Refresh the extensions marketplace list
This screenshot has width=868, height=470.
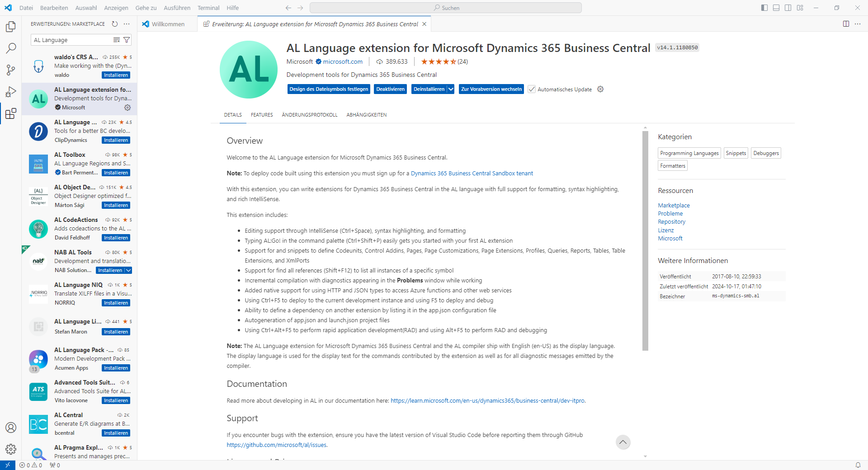[115, 24]
